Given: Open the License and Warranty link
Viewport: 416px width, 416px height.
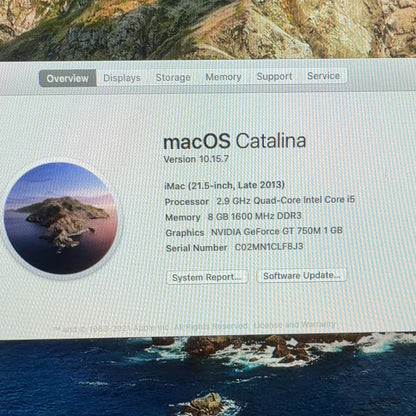Looking at the screenshot, I should (x=295, y=325).
